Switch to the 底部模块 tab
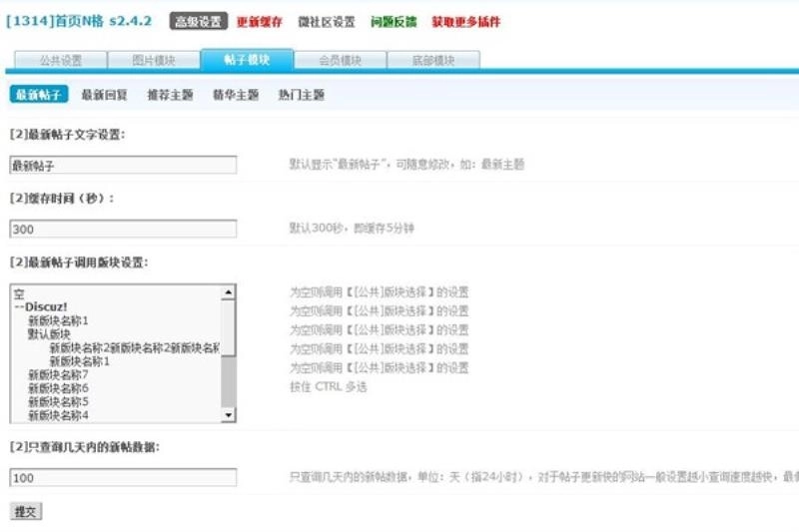 (433, 60)
